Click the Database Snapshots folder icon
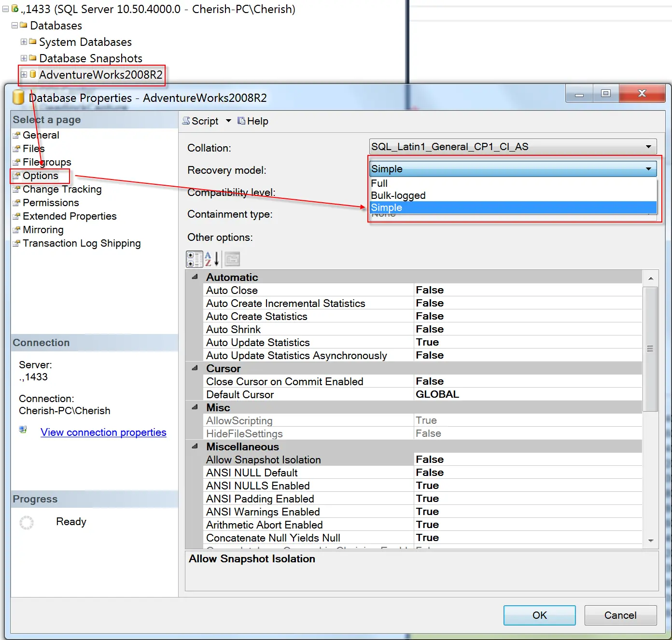This screenshot has width=672, height=640. click(32, 58)
